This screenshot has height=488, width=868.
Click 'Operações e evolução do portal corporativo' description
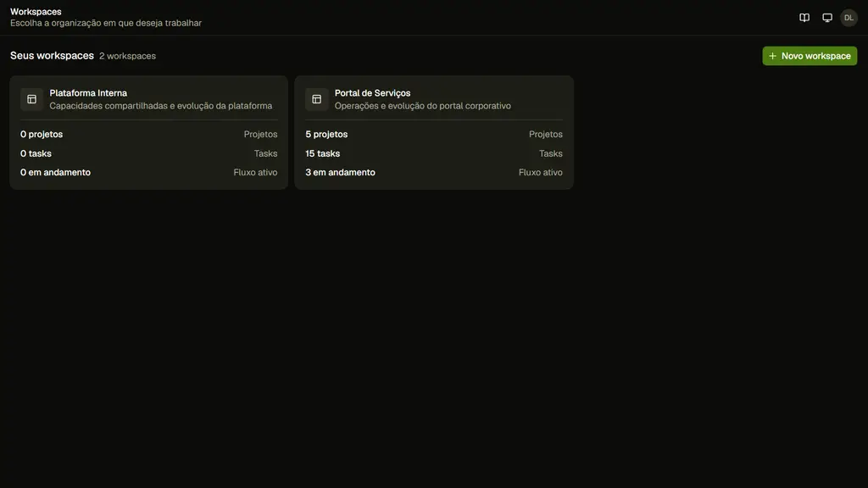click(x=422, y=106)
